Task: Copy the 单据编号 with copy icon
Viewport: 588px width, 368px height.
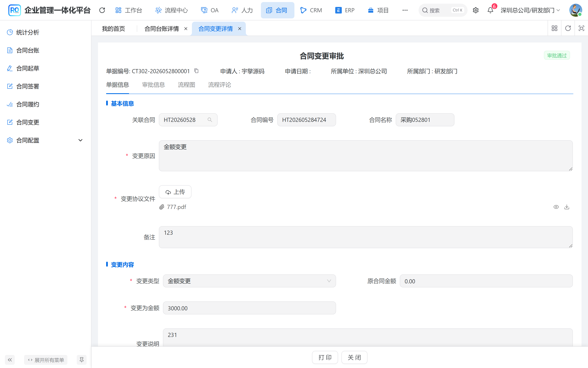Action: [196, 71]
